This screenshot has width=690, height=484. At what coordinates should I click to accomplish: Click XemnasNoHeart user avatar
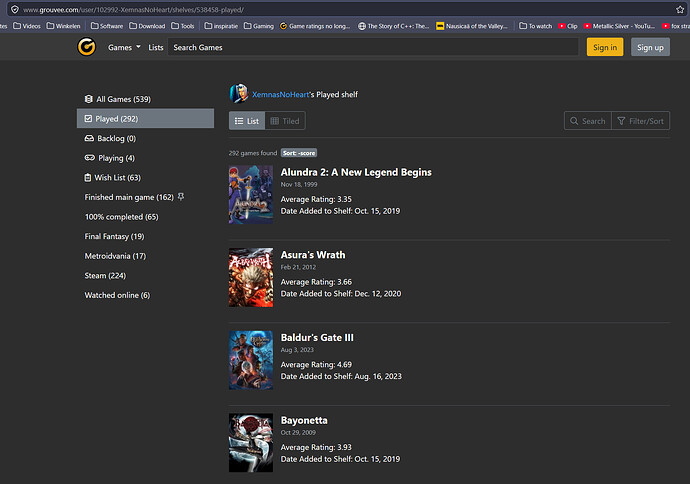click(239, 94)
